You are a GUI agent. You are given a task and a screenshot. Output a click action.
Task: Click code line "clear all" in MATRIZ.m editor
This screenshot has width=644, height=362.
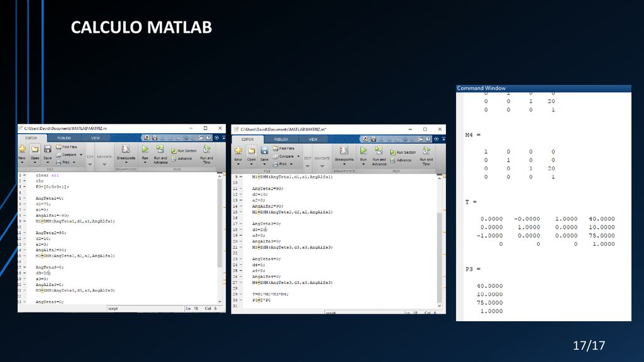click(x=47, y=175)
